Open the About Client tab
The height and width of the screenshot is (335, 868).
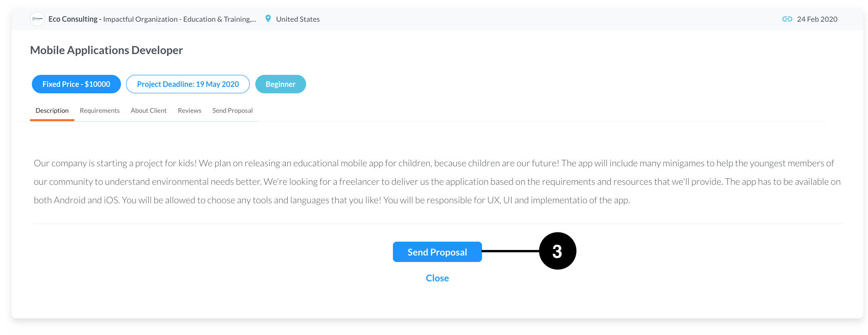pyautogui.click(x=149, y=111)
